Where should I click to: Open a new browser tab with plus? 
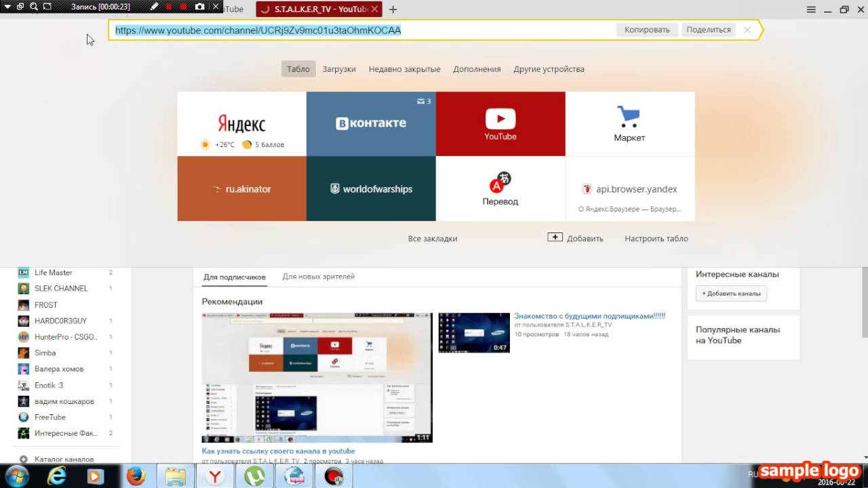[x=393, y=9]
